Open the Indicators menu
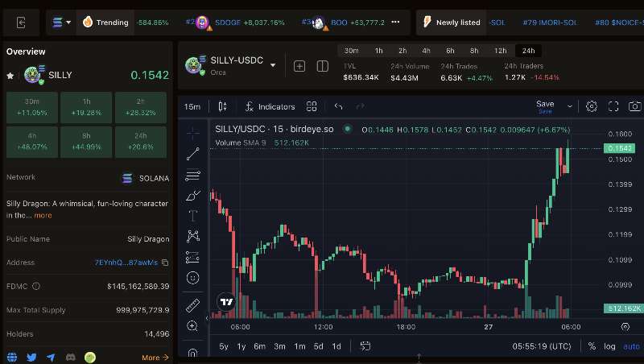The width and height of the screenshot is (644, 364). click(x=270, y=107)
